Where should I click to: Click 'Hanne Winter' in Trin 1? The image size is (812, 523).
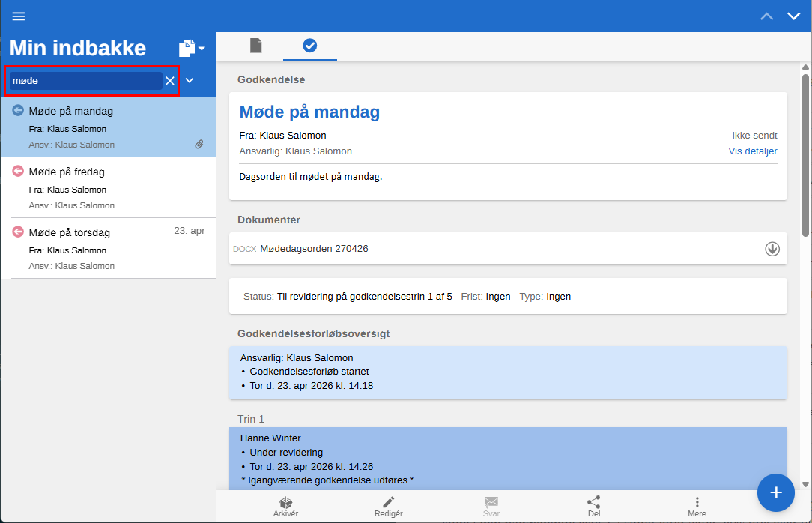(270, 438)
